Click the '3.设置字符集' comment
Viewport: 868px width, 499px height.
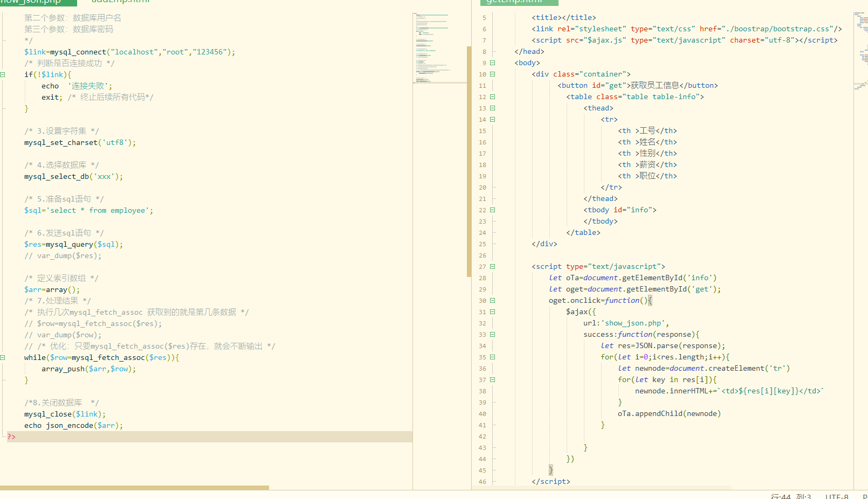61,131
